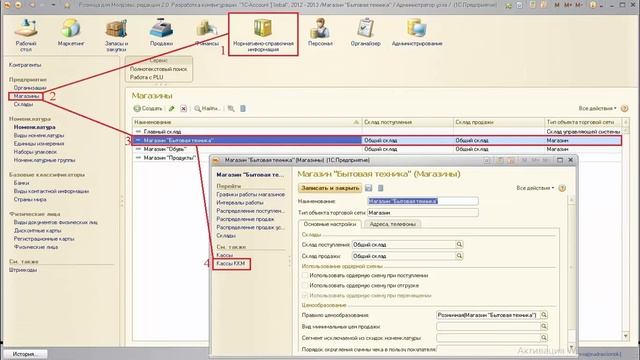640x360 pixels.
Task: Open Графики работы магазинов link
Action: click(x=251, y=195)
